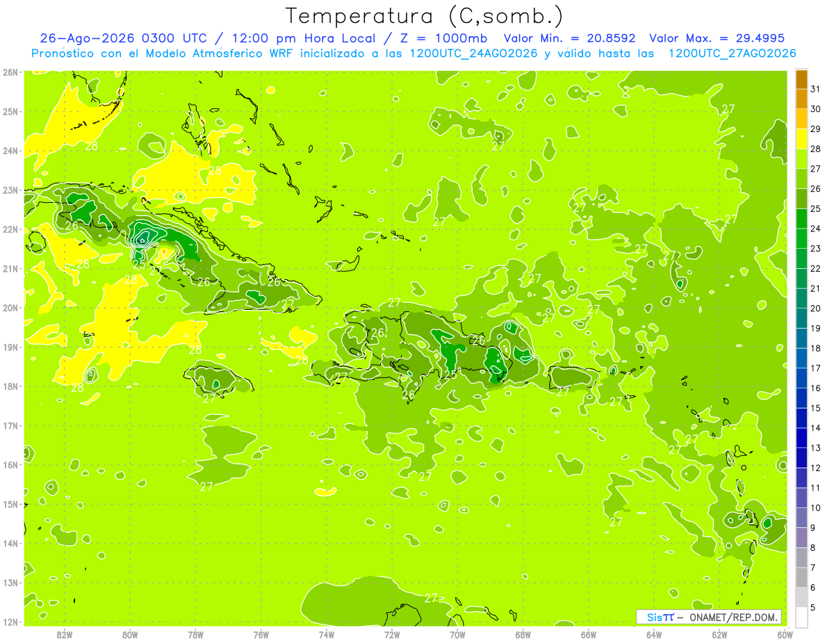Click the lime 26–27 legend swatch
The height and width of the screenshot is (644, 834).
point(801,179)
